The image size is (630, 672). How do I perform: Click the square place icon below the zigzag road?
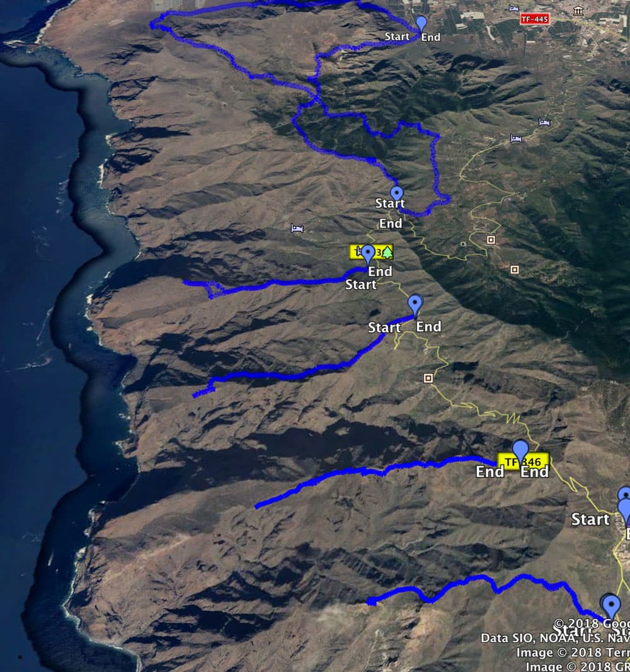[428, 378]
